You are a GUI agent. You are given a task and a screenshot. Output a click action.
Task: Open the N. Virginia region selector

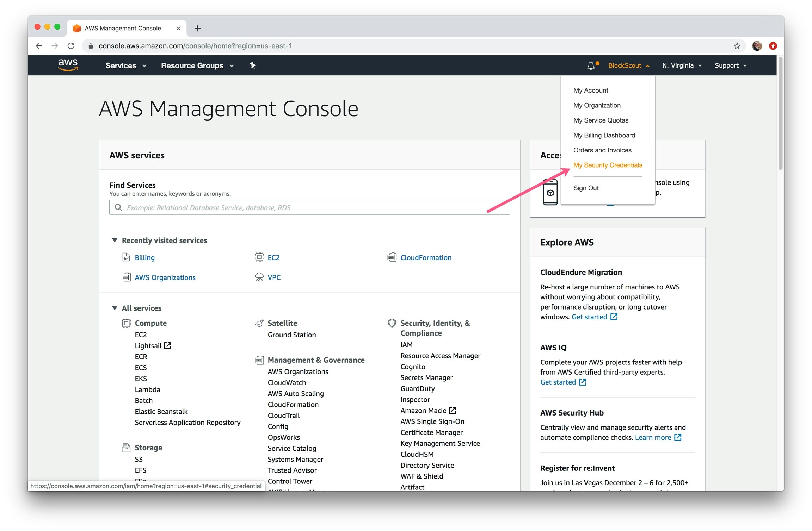tap(682, 65)
